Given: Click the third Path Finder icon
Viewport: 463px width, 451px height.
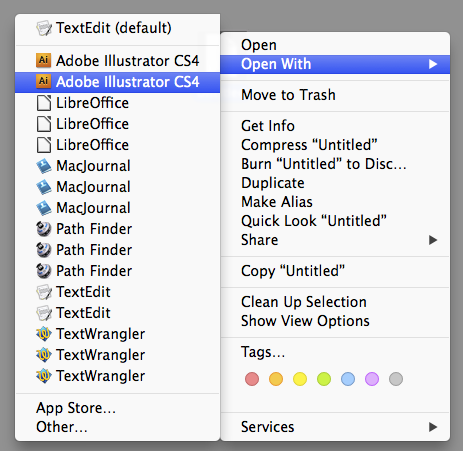Looking at the screenshot, I should click(44, 271).
